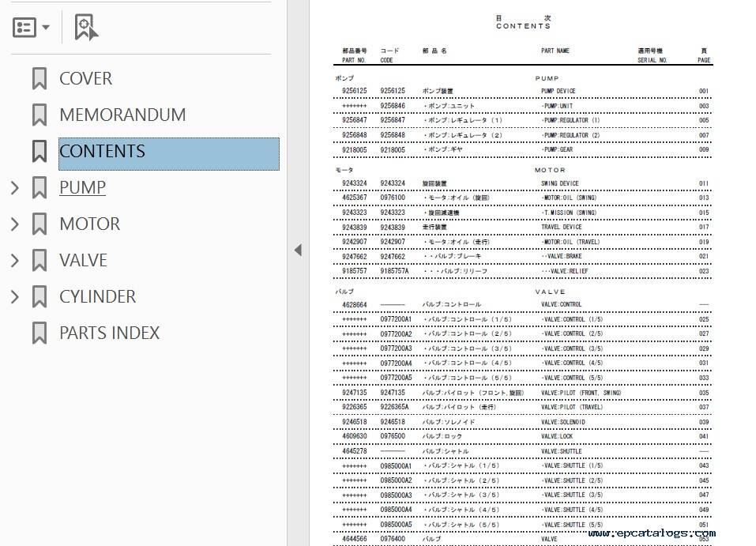Click the CYLINDER bookmark icon

39,296
